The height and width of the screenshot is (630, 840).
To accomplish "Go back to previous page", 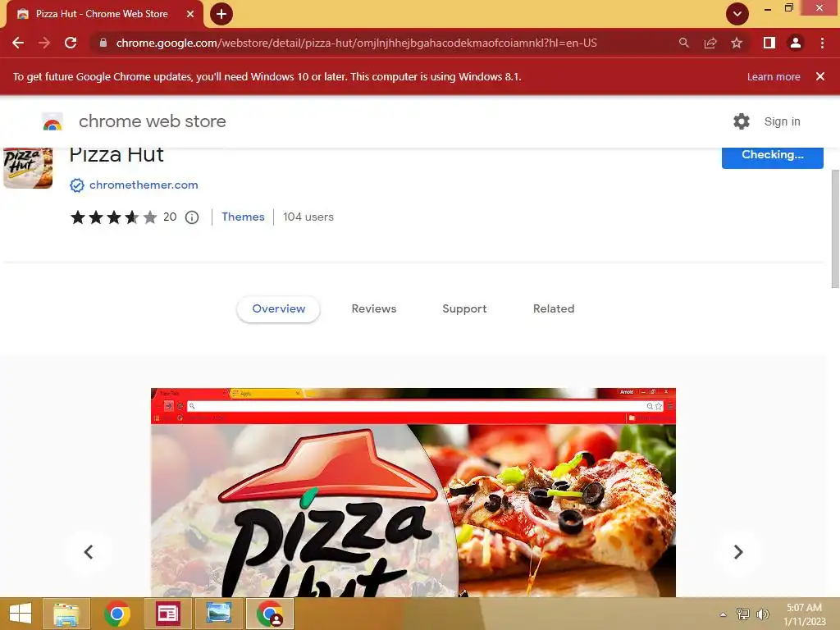I will pyautogui.click(x=18, y=43).
